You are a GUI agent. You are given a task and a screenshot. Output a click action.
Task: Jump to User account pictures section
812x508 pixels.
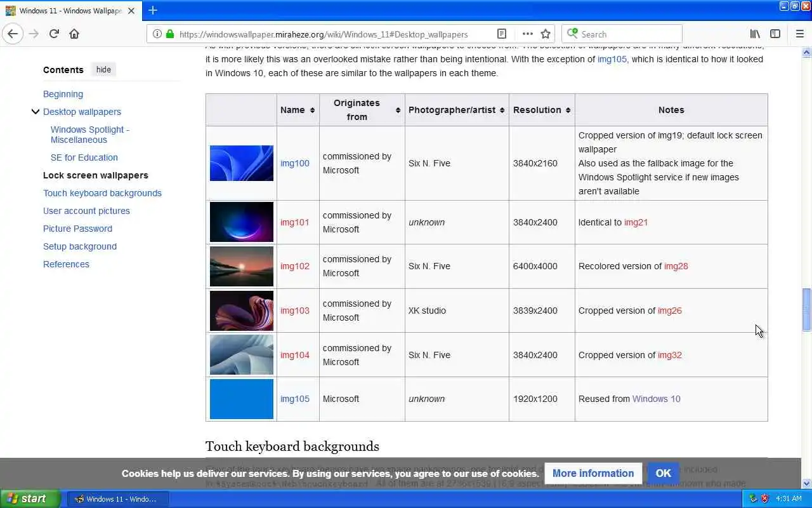click(86, 211)
